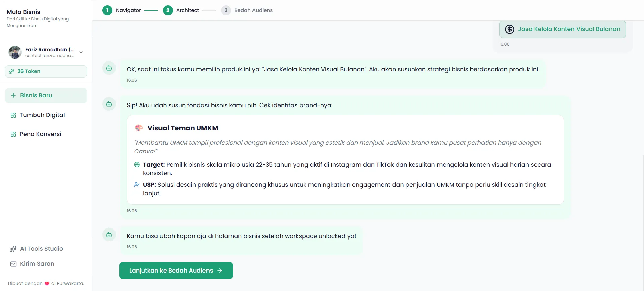The width and height of the screenshot is (644, 291).
Task: Click the step 2 number circle
Action: click(x=168, y=10)
